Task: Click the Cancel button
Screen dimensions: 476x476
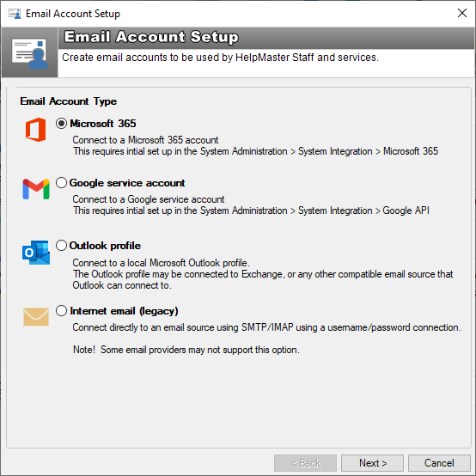Action: point(439,463)
